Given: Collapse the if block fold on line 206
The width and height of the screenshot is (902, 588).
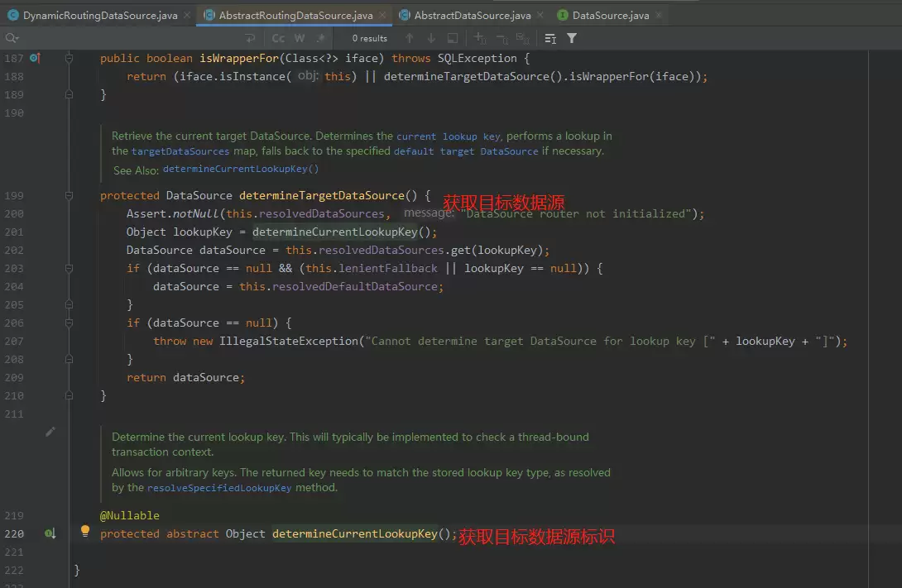Looking at the screenshot, I should (69, 323).
